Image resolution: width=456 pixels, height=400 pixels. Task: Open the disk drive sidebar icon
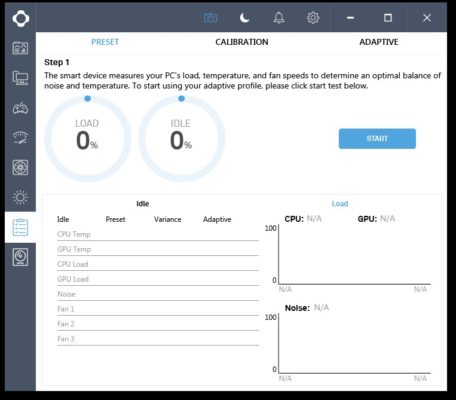[x=20, y=257]
